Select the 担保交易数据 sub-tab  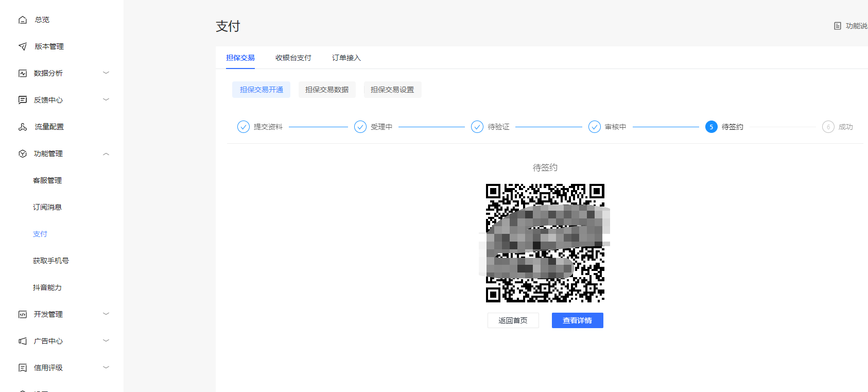coord(327,90)
